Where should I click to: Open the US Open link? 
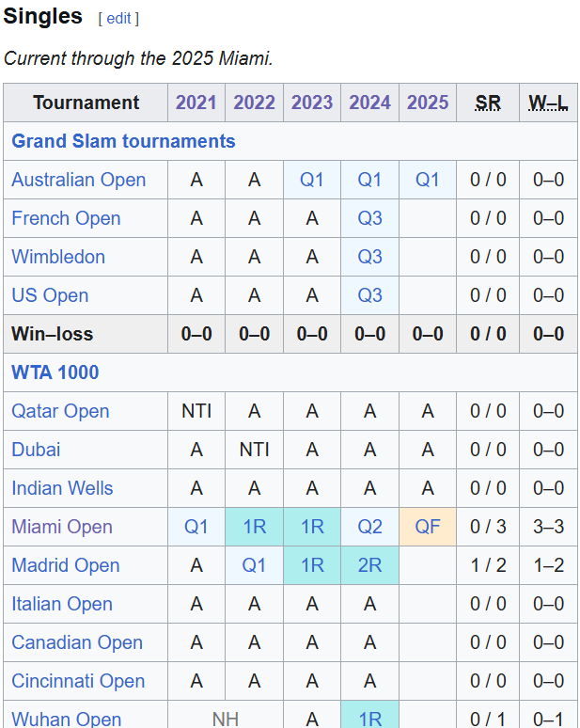[50, 295]
